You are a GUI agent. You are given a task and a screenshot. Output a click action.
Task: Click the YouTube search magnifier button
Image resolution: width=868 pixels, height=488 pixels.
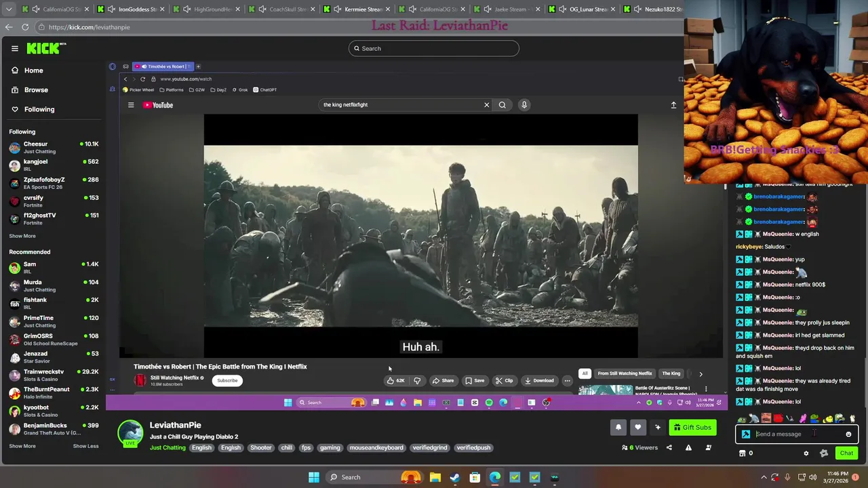coord(502,105)
